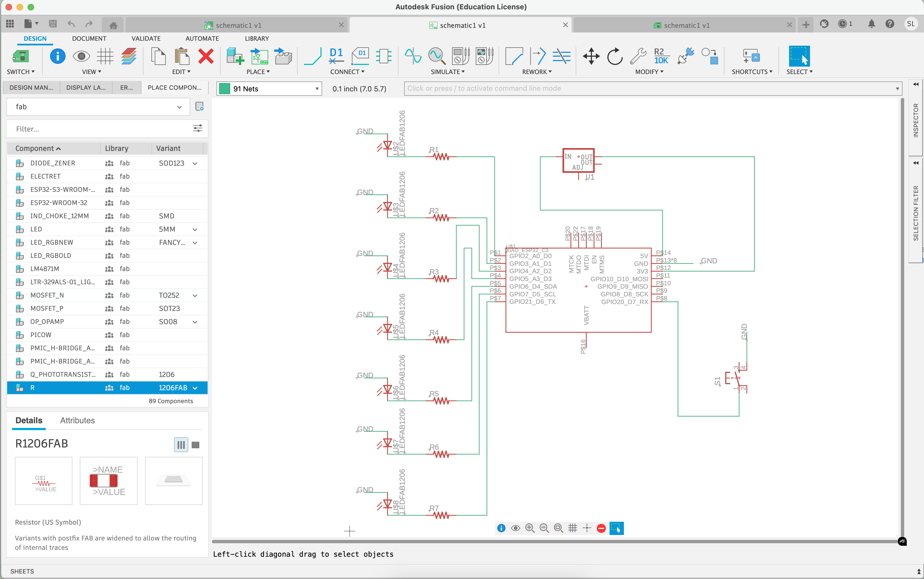The image size is (924, 579).
Task: Click the Slice lines rework tool
Action: pyautogui.click(x=561, y=56)
